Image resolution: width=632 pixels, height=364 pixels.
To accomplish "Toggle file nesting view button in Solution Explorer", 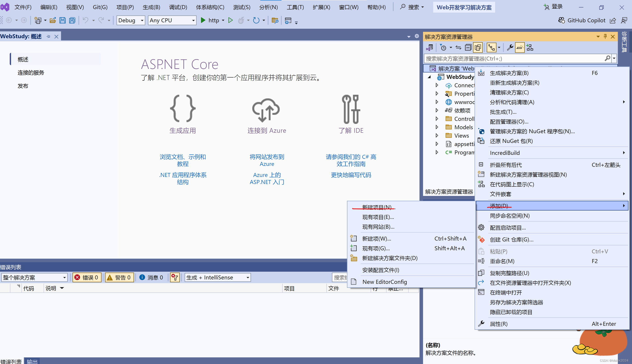I will coord(492,47).
